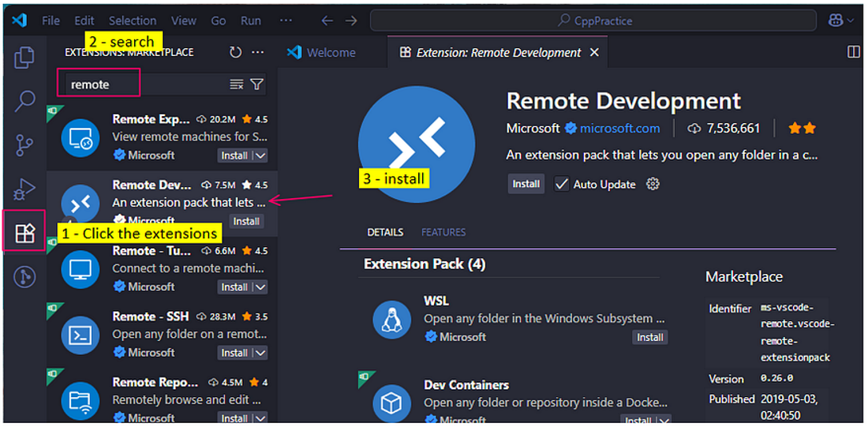Open the Selection menu
This screenshot has height=427, width=868.
pyautogui.click(x=133, y=21)
